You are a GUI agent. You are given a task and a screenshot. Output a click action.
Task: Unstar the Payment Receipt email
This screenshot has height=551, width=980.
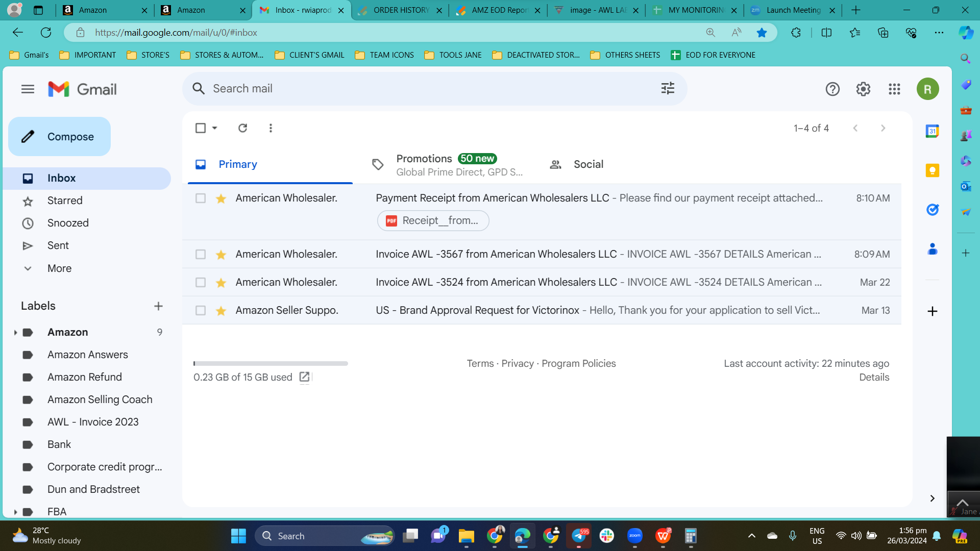point(221,198)
